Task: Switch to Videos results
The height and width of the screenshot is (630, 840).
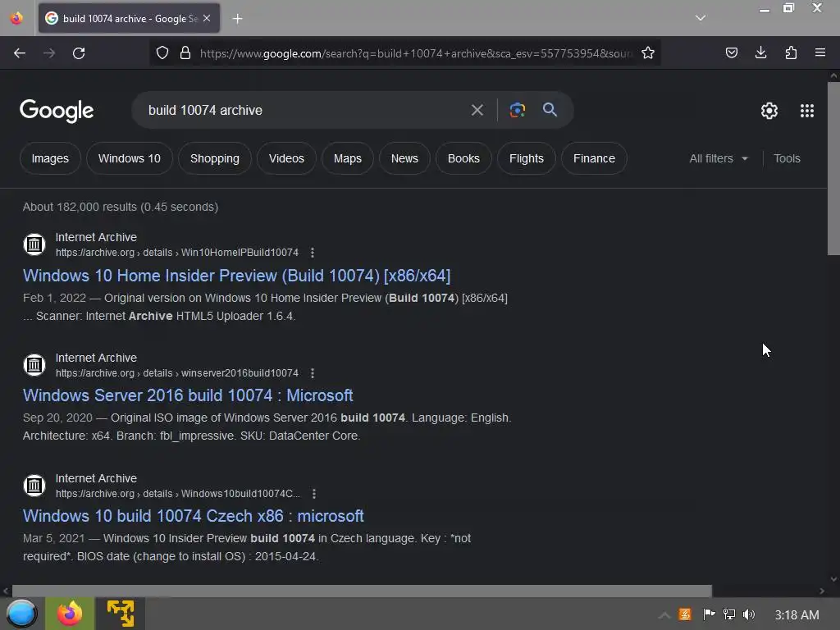Action: coord(286,158)
